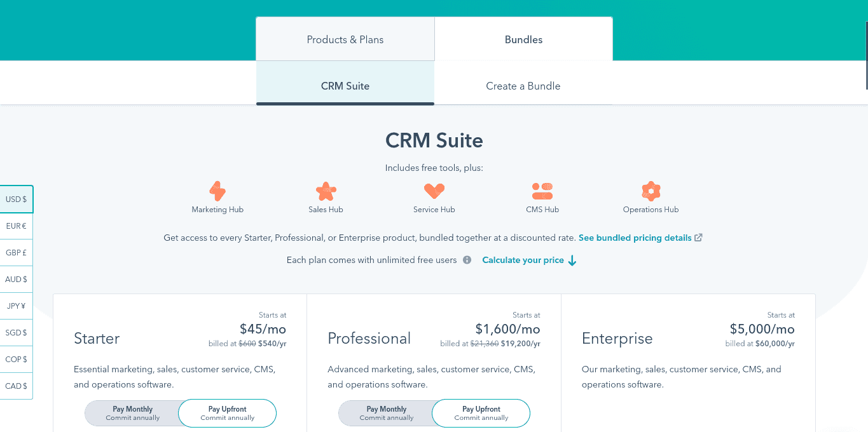Viewport: 868px width, 432px height.
Task: Click the Service Hub heart icon
Action: point(434,191)
